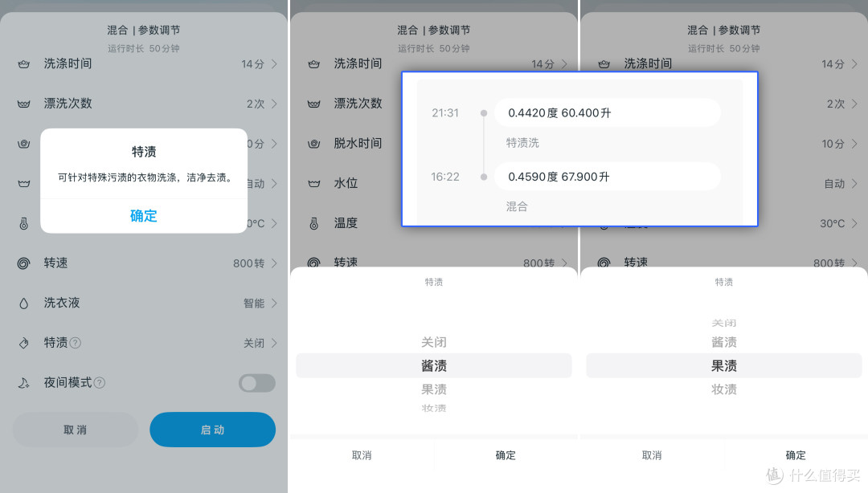The width and height of the screenshot is (868, 493).
Task: Open help question mark next to 特渍
Action: [76, 343]
